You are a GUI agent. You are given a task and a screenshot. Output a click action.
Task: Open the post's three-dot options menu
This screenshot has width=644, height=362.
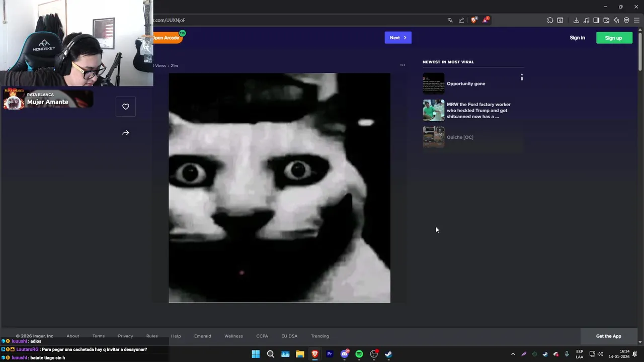403,65
